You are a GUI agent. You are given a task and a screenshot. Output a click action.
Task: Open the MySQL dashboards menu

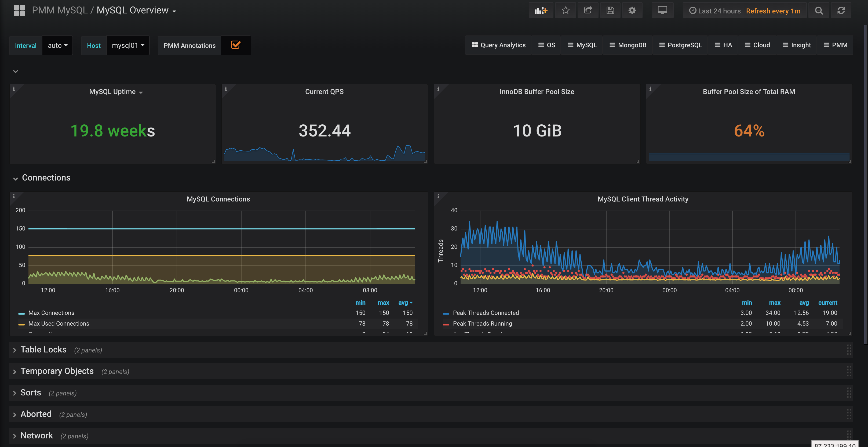pos(582,45)
